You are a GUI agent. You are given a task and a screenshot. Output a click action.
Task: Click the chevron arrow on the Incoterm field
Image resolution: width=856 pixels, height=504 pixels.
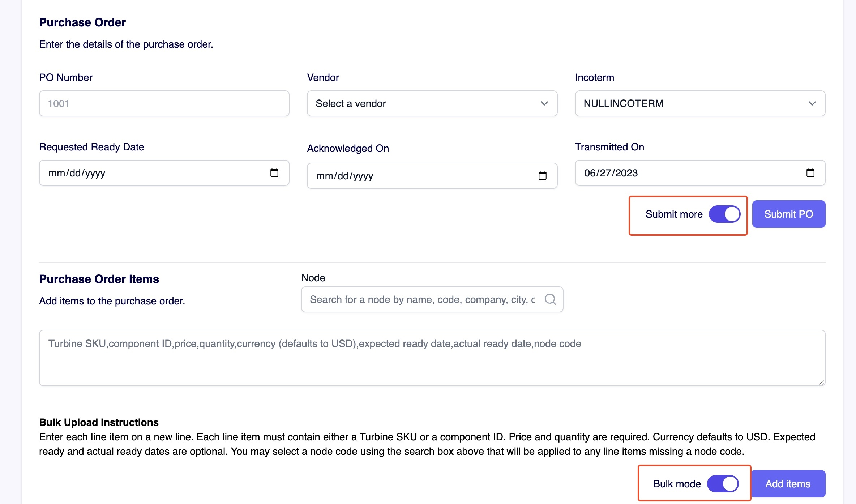812,104
